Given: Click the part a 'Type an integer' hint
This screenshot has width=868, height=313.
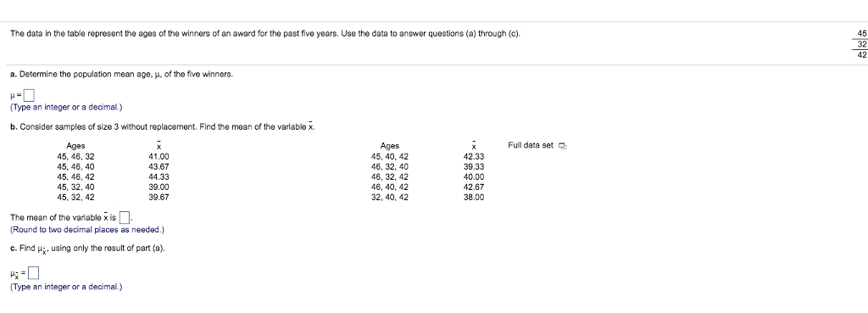Looking at the screenshot, I should coord(66,108).
